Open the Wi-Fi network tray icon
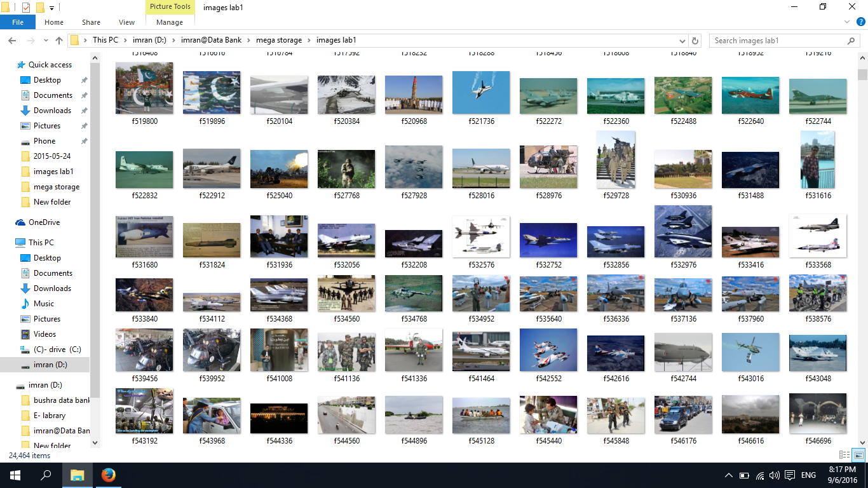The width and height of the screenshot is (868, 488). point(760,475)
